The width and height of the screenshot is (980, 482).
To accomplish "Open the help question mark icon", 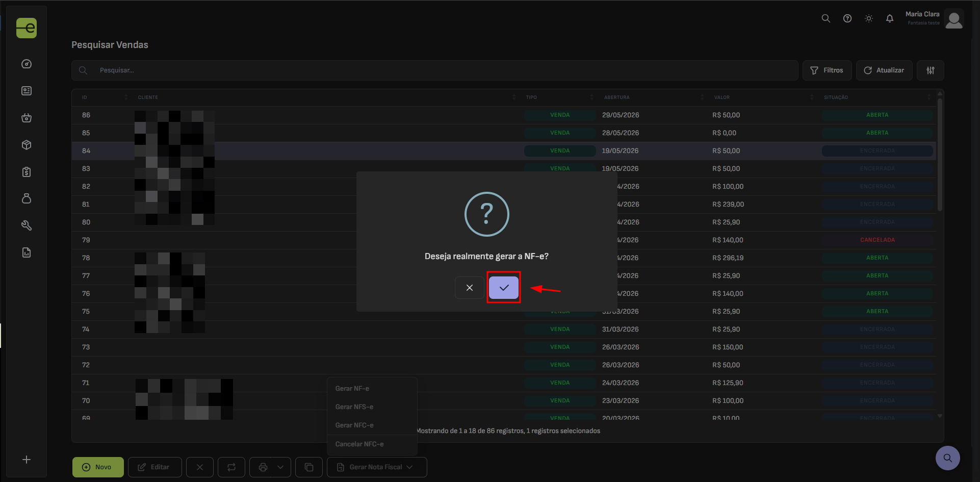I will [x=847, y=18].
